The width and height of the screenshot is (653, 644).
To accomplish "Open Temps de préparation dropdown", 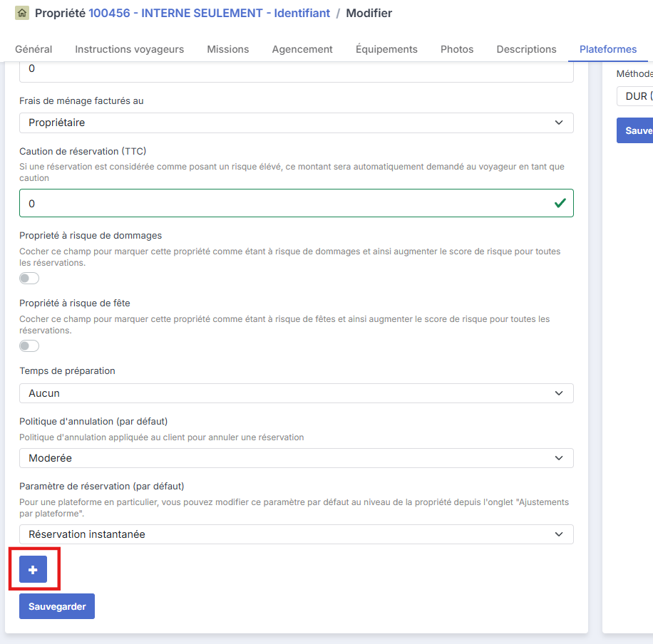I will (296, 393).
